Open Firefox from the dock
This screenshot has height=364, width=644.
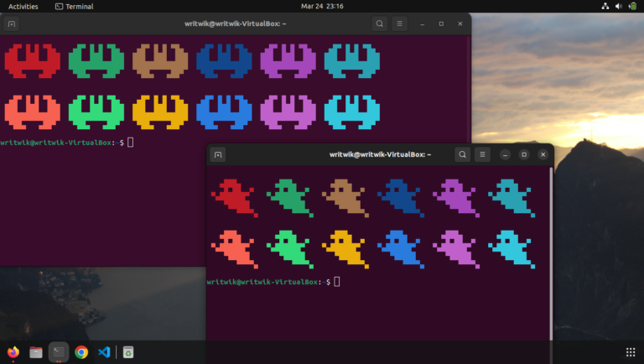[x=13, y=352]
